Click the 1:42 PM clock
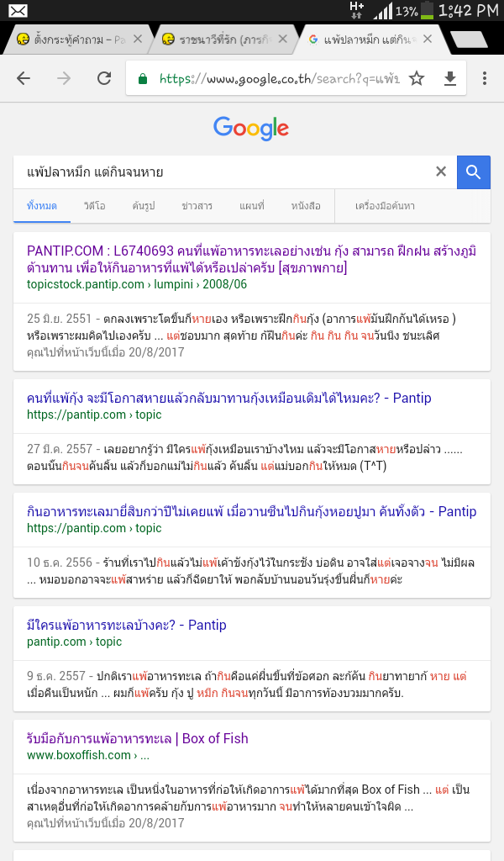The height and width of the screenshot is (861, 504). [x=469, y=10]
